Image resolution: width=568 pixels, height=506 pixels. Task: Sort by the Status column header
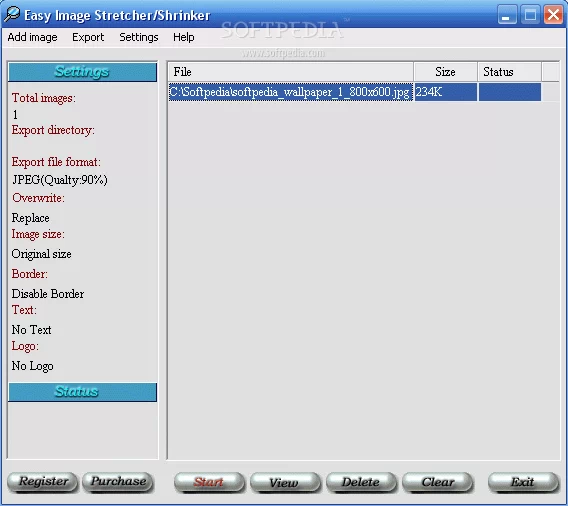click(509, 72)
